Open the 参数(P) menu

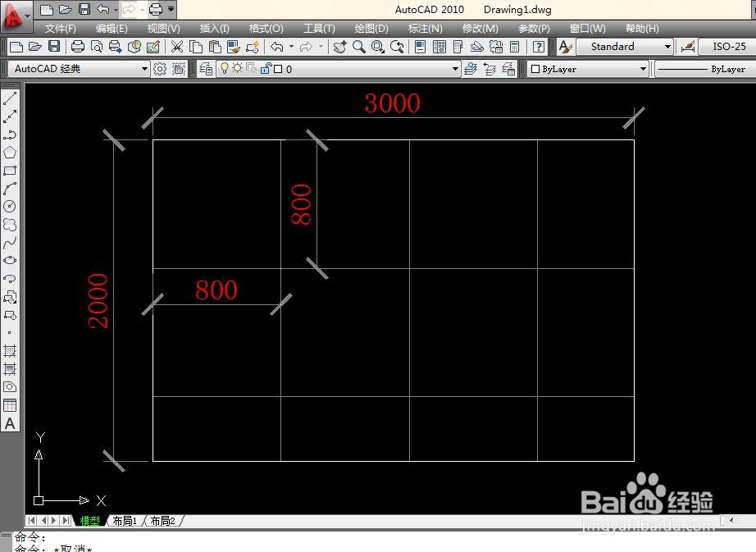pos(534,29)
